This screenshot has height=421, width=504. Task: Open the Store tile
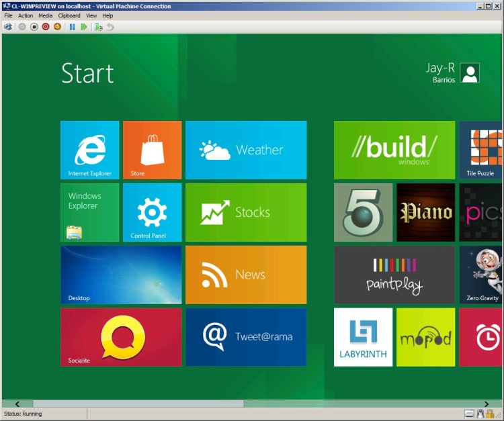(x=152, y=150)
